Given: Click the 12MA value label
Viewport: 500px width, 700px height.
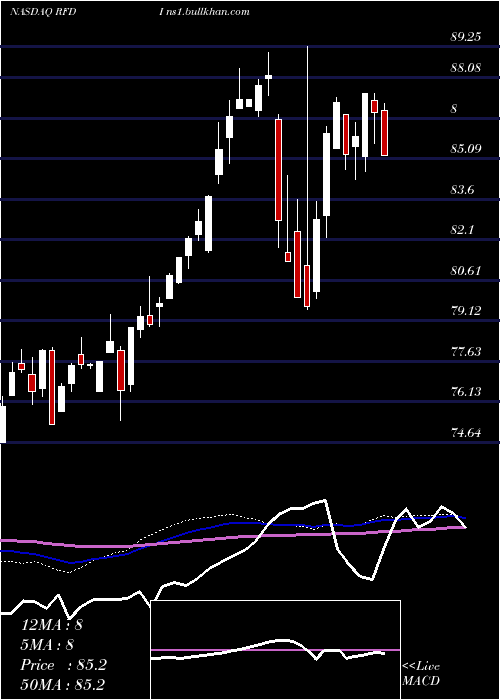Looking at the screenshot, I should coord(52,625).
